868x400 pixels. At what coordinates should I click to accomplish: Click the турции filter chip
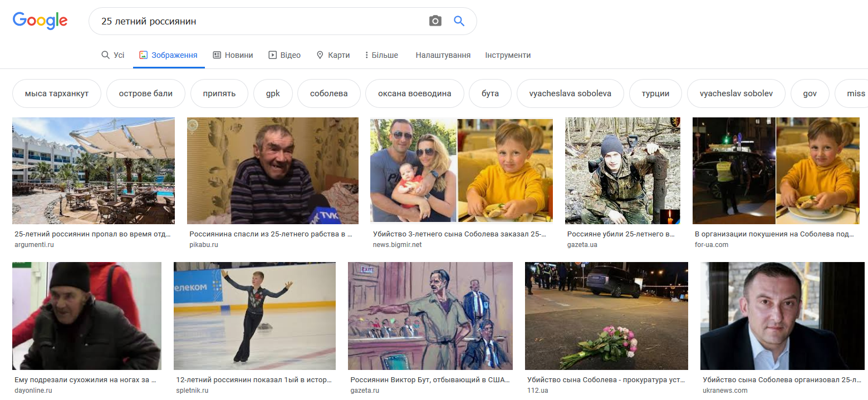coord(655,93)
